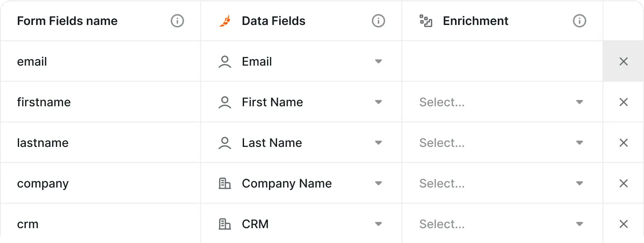Click the Enrichment info icon
Screen dimensions: 644x243
[x=579, y=21]
